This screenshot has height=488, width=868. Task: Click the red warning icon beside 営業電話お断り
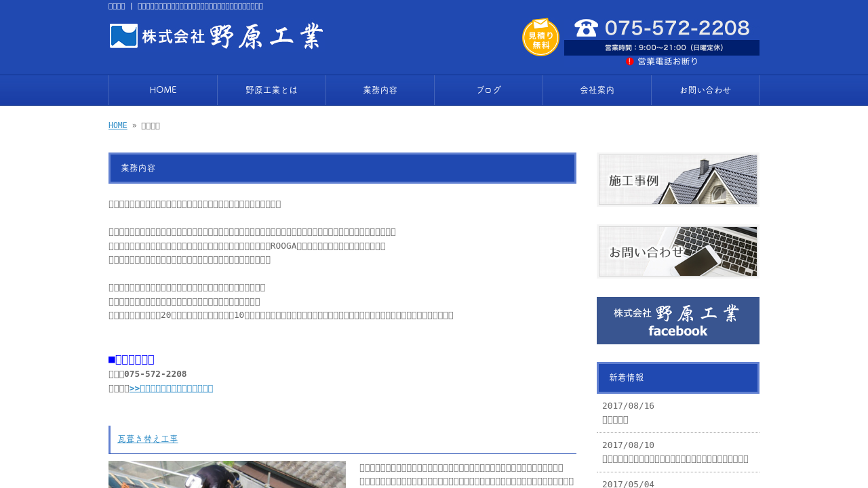[x=629, y=62]
